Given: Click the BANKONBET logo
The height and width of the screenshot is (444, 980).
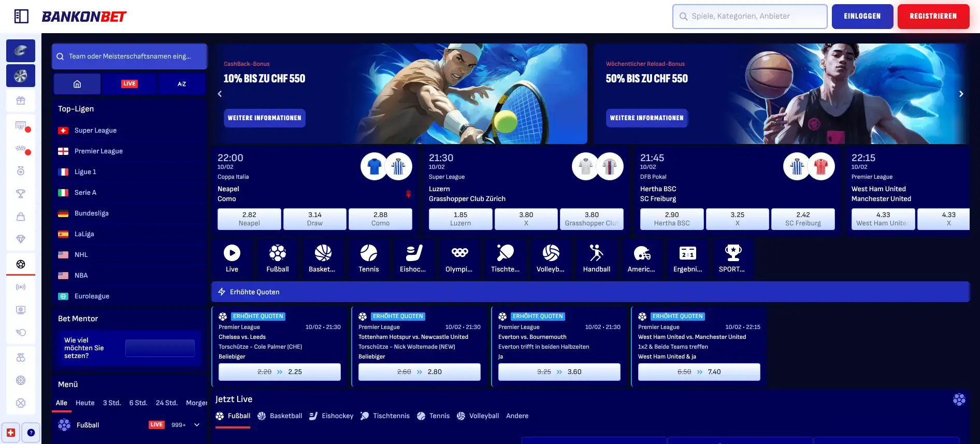Looking at the screenshot, I should click(84, 17).
